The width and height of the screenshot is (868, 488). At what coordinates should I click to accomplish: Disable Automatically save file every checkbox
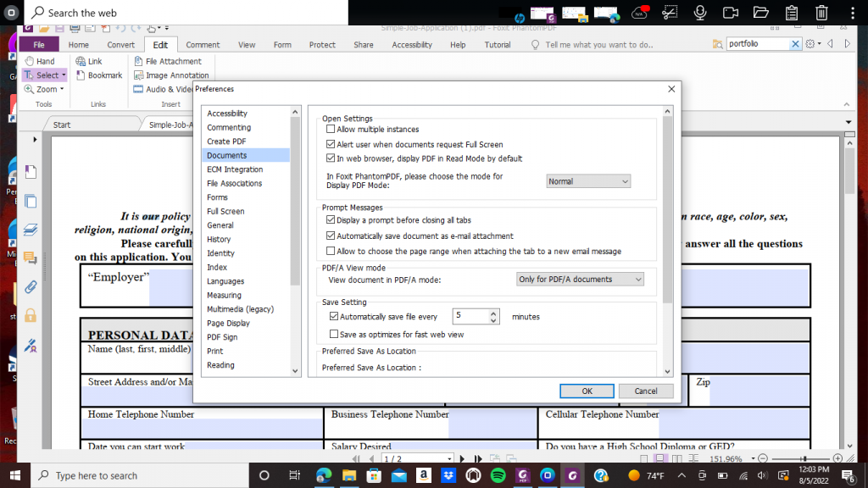pyautogui.click(x=334, y=317)
